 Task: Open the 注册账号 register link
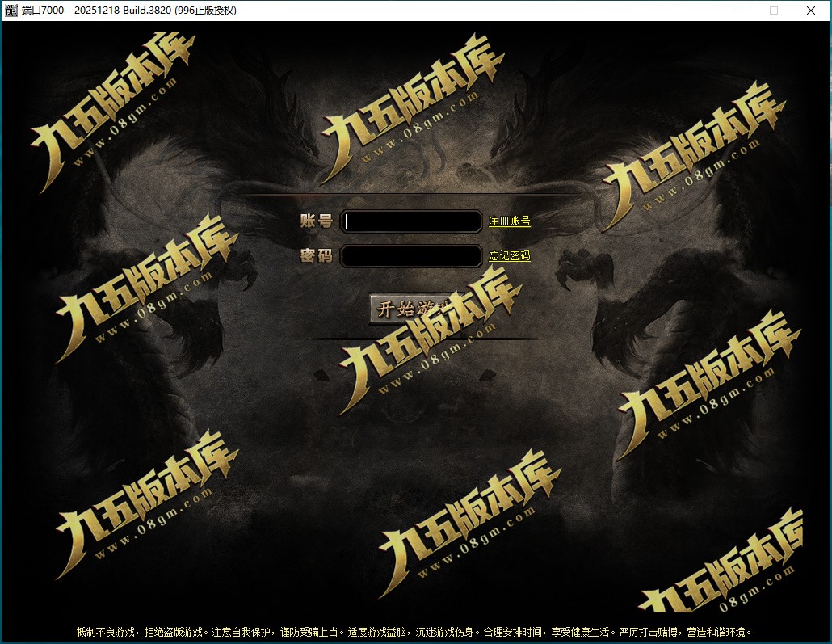click(510, 221)
